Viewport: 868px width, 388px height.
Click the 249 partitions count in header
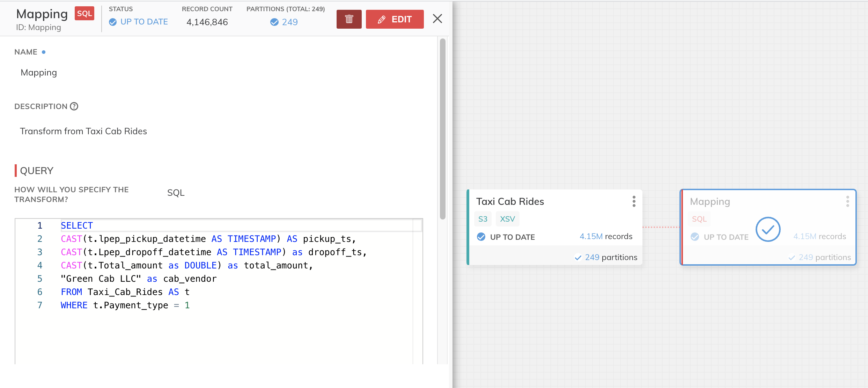(x=289, y=22)
